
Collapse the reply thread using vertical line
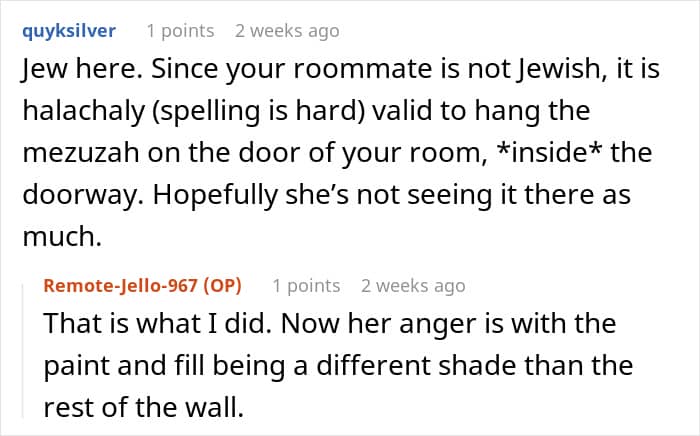(x=23, y=350)
